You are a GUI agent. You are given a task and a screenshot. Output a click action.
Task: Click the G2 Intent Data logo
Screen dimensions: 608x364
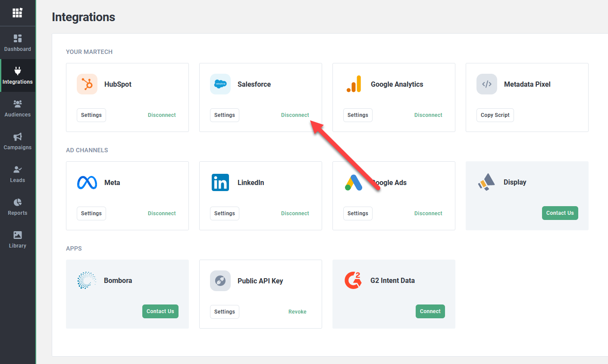click(353, 280)
